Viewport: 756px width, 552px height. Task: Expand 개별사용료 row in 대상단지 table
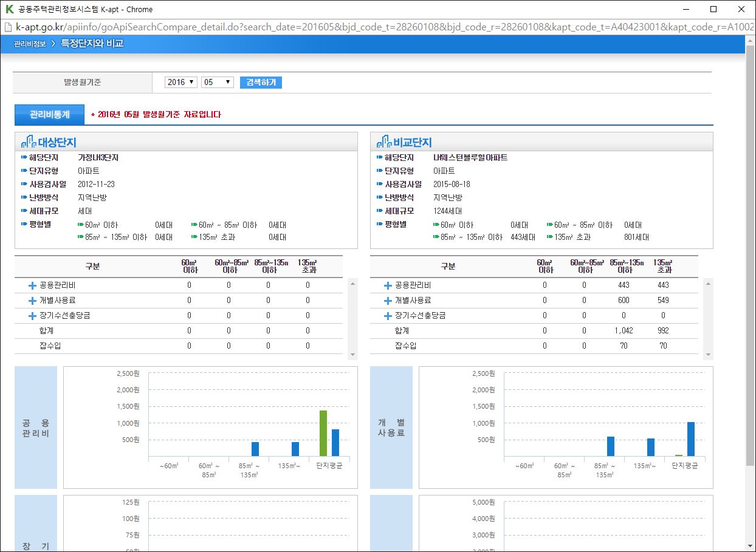point(33,301)
